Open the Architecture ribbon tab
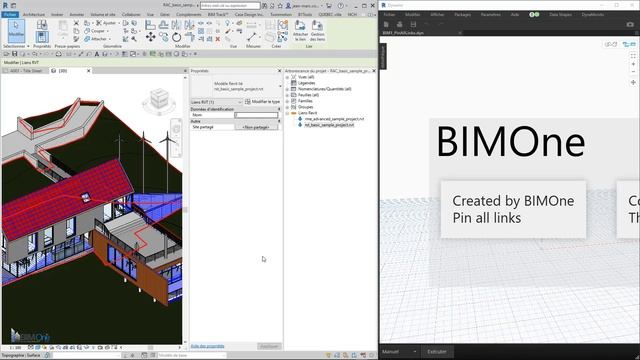 pyautogui.click(x=34, y=14)
